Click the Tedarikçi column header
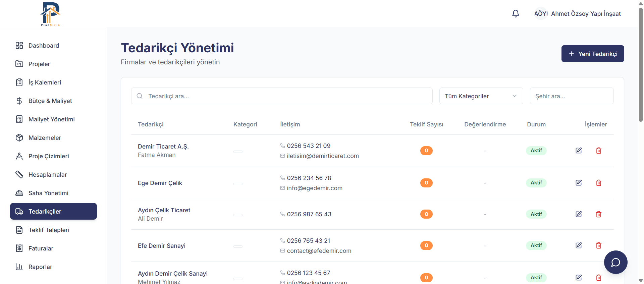 pos(151,124)
